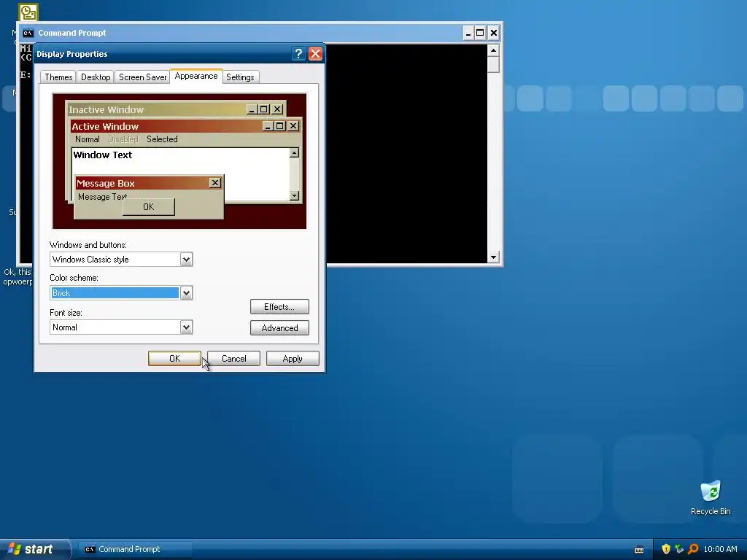
Task: Click the taskbar clock showing 10:00 AM
Action: click(x=720, y=549)
